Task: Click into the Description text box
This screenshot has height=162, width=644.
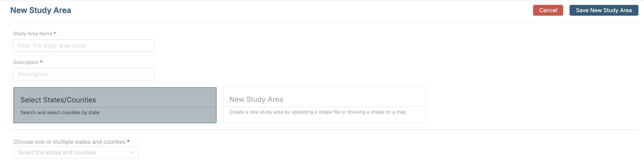Action: pos(83,74)
